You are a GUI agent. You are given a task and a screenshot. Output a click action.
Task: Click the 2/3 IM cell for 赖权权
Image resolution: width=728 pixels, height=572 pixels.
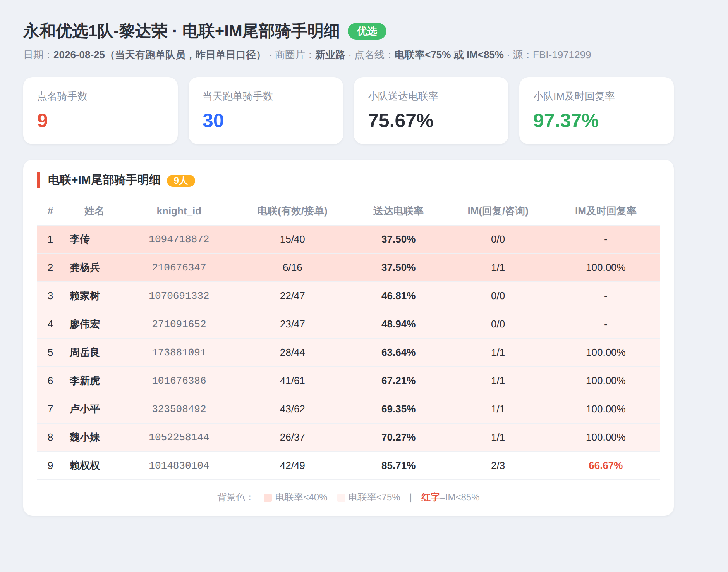[498, 465]
